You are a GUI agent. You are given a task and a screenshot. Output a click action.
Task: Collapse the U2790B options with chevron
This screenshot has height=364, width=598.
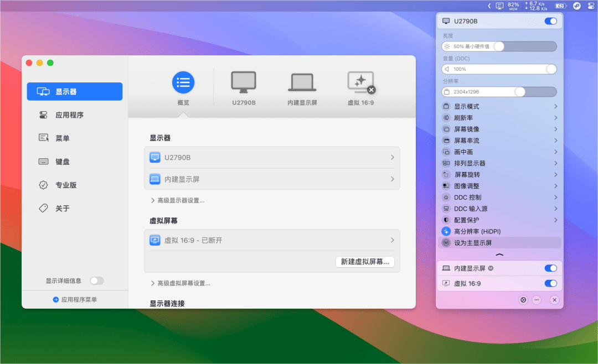click(499, 254)
